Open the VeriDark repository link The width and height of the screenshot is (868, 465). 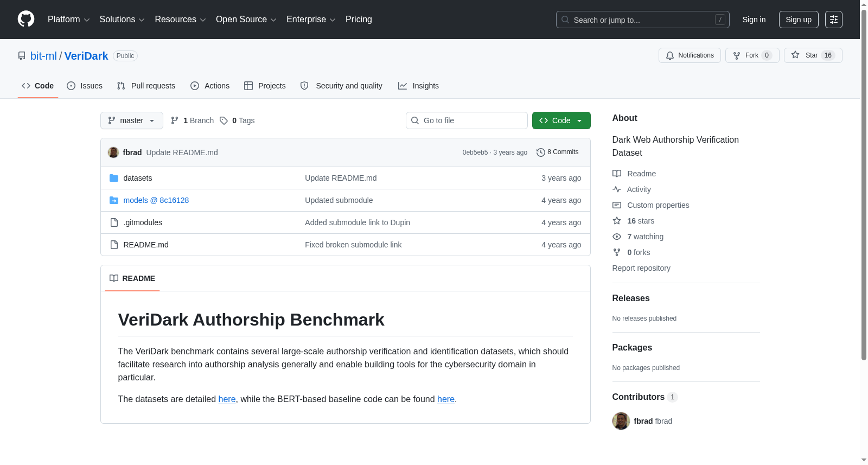86,56
